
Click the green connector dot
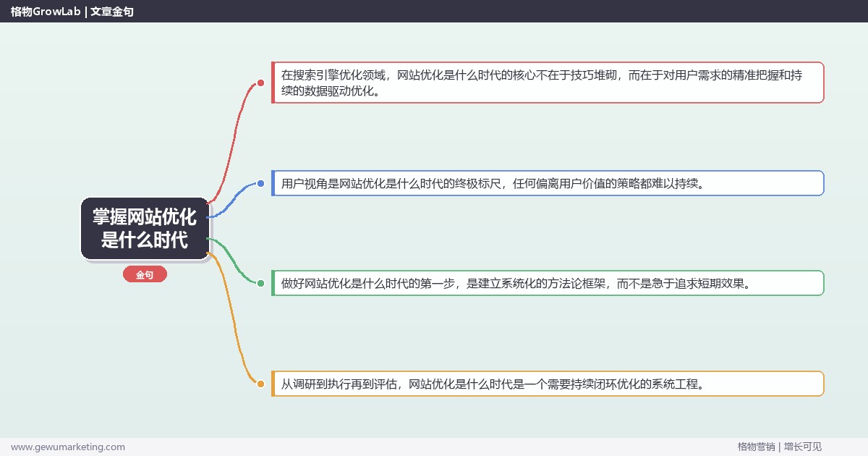[260, 283]
